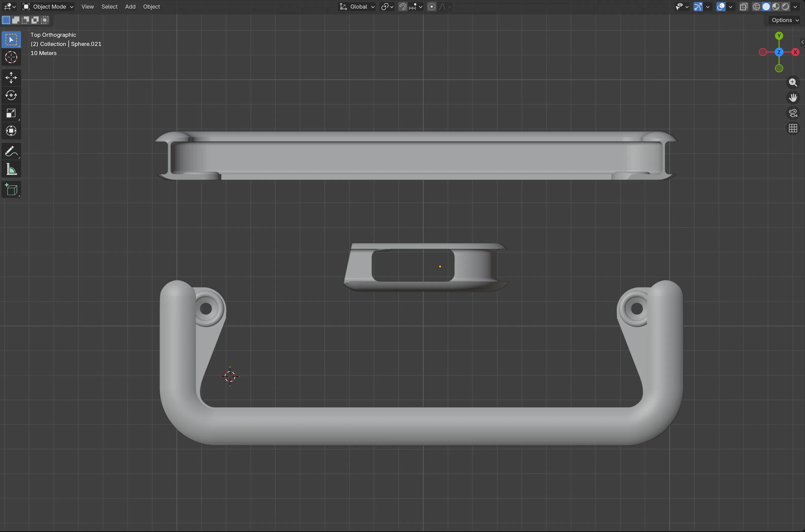Screen dimensions: 805x532
Task: Open the Add menu
Action: (130, 6)
